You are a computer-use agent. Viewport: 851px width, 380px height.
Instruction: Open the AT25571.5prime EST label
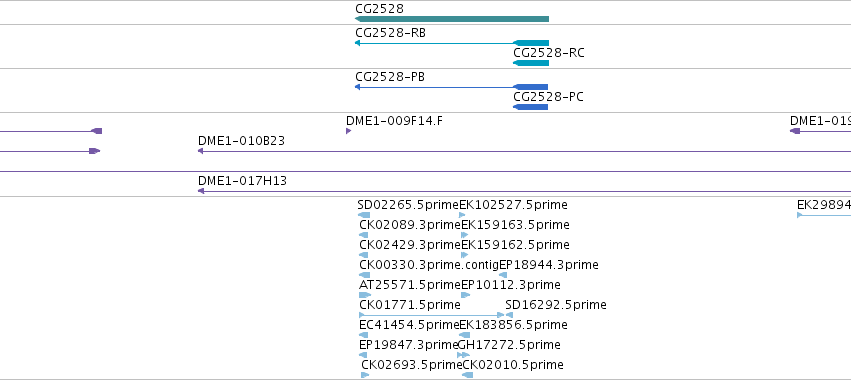410,284
